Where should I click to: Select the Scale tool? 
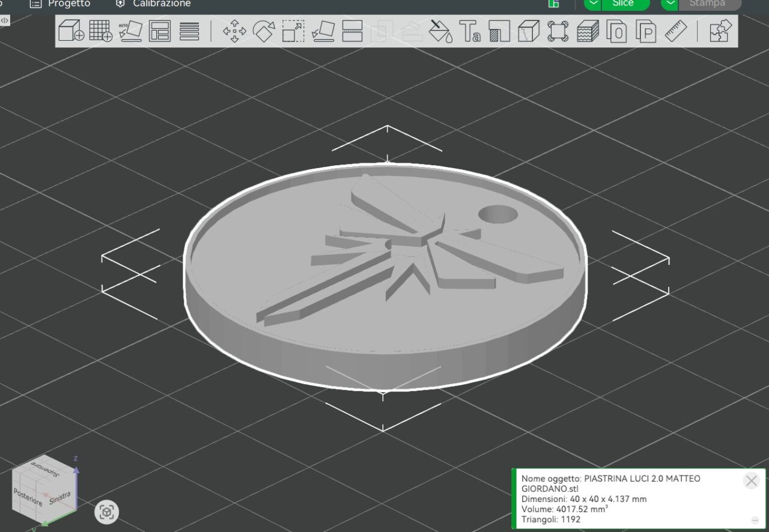pos(293,31)
